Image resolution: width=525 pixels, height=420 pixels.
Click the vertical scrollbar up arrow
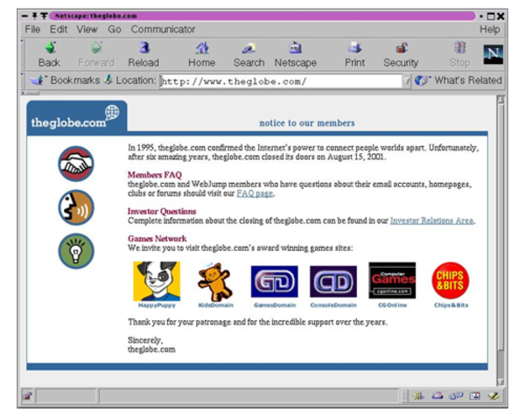500,100
